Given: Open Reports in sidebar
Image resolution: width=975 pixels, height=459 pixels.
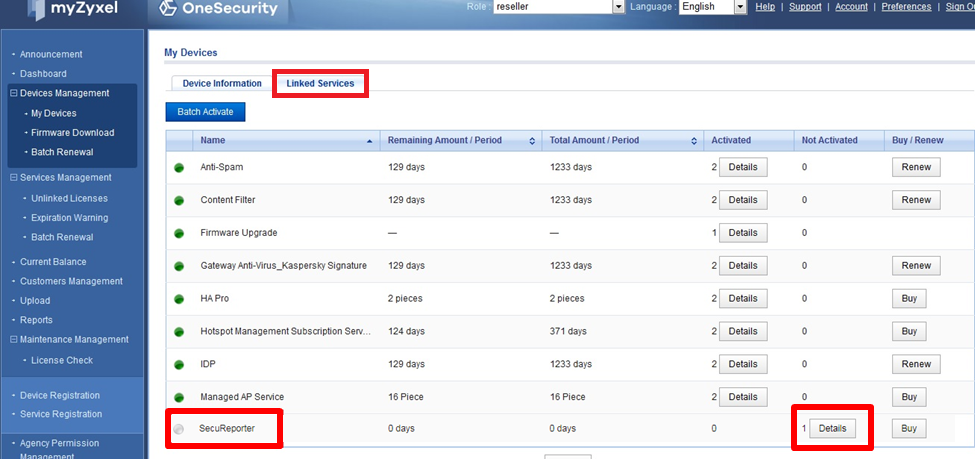Looking at the screenshot, I should (36, 320).
